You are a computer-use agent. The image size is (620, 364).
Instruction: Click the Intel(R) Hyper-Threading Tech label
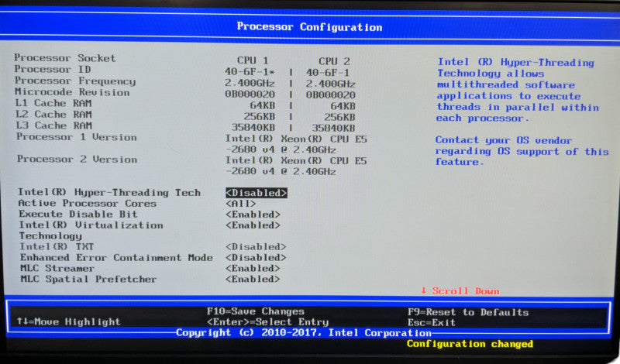(x=109, y=193)
